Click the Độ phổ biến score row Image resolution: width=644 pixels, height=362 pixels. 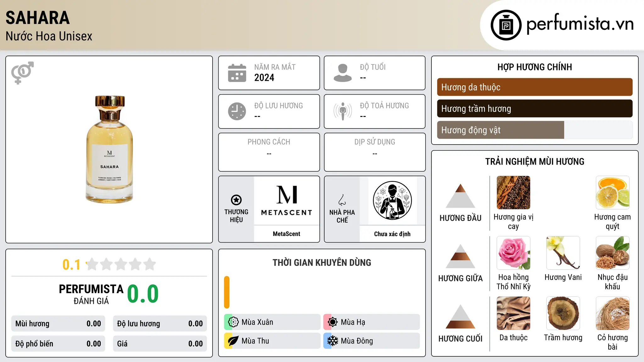click(x=58, y=344)
